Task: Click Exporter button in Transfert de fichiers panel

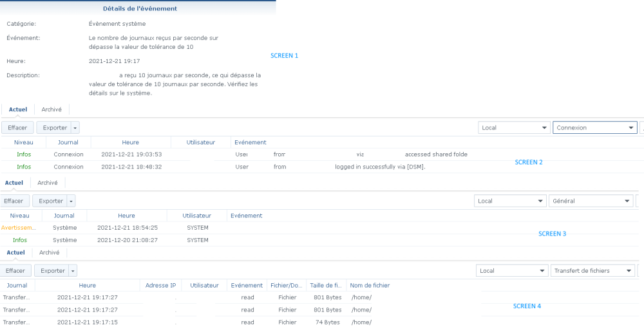Action: (x=52, y=271)
